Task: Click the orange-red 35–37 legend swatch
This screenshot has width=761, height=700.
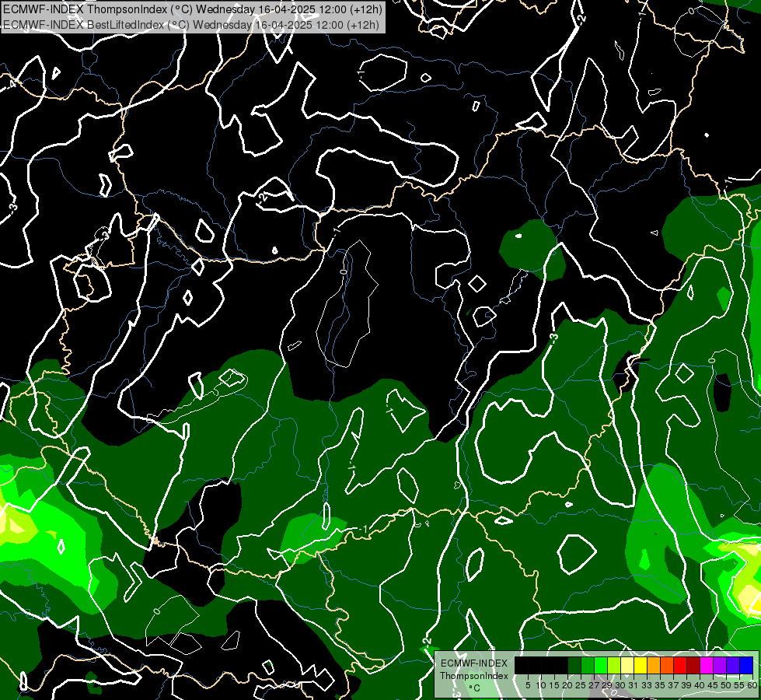Action: coord(667,665)
